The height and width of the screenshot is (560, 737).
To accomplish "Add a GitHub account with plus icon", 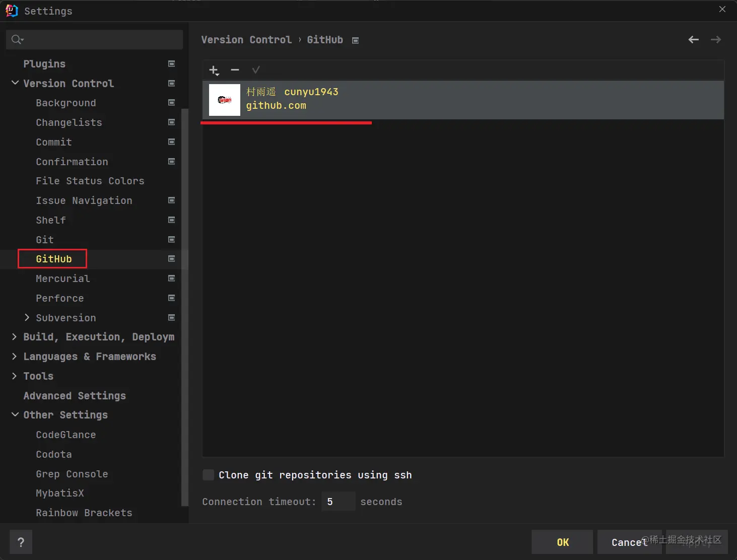I will coord(214,70).
